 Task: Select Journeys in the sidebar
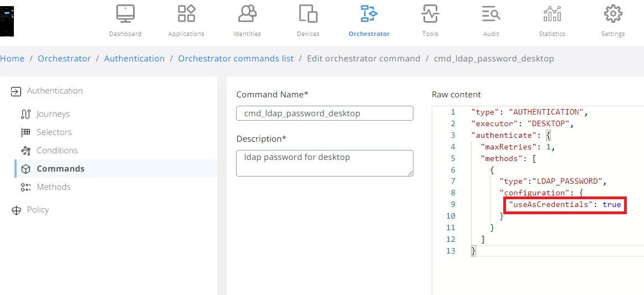[53, 114]
